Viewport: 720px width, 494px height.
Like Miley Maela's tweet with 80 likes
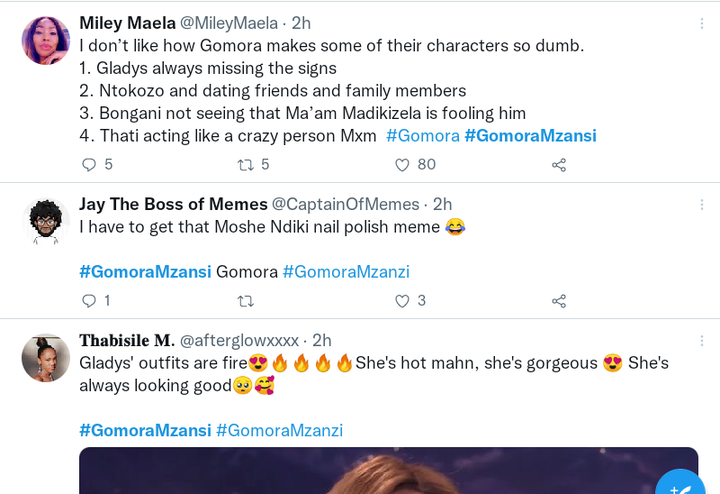coord(402,164)
